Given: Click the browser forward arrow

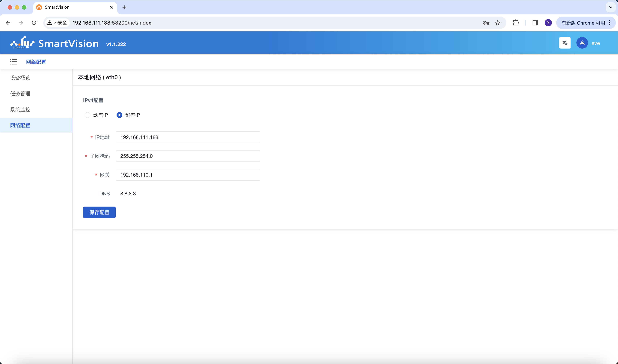Looking at the screenshot, I should [x=21, y=23].
